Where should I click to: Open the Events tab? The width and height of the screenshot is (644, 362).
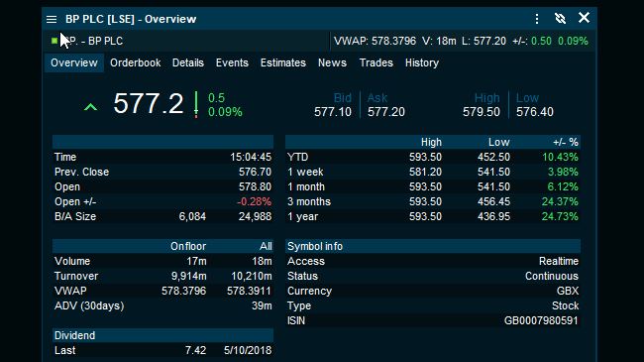click(x=232, y=62)
